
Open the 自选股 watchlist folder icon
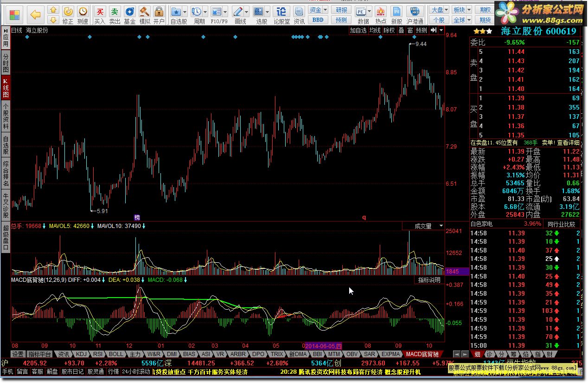[176, 11]
